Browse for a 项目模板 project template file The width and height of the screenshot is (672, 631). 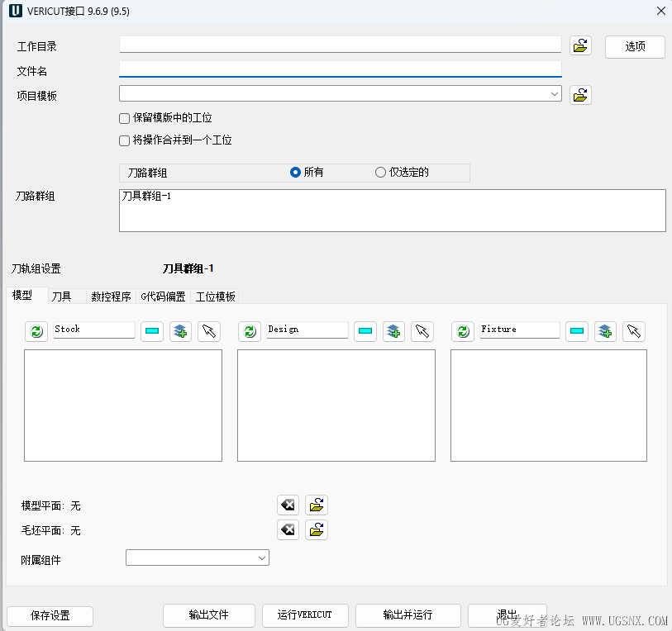pos(580,95)
